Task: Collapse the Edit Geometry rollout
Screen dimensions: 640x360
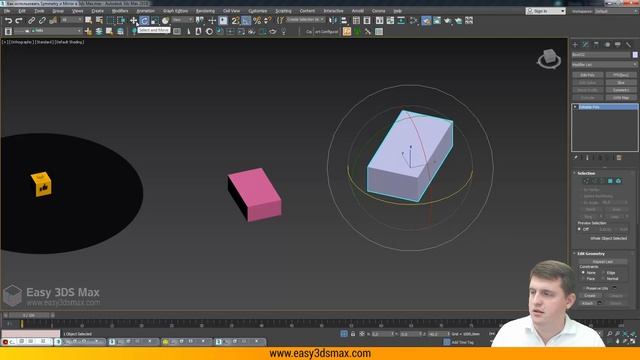Action: coord(591,254)
